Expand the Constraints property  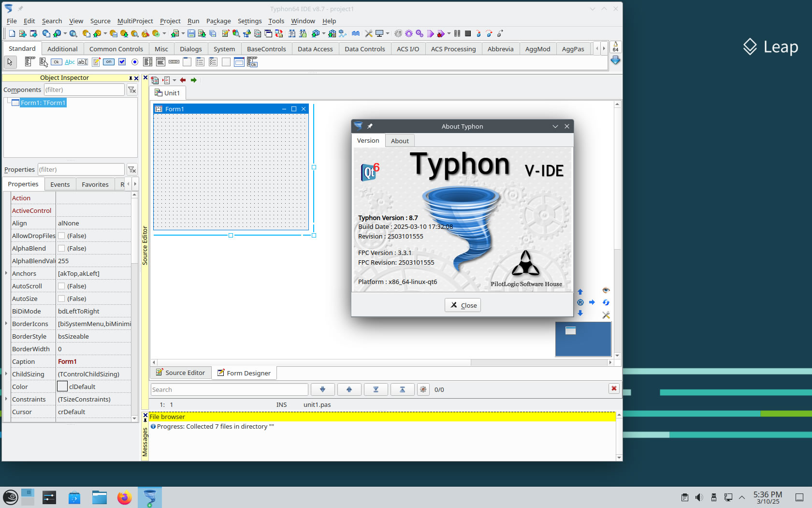[6, 399]
